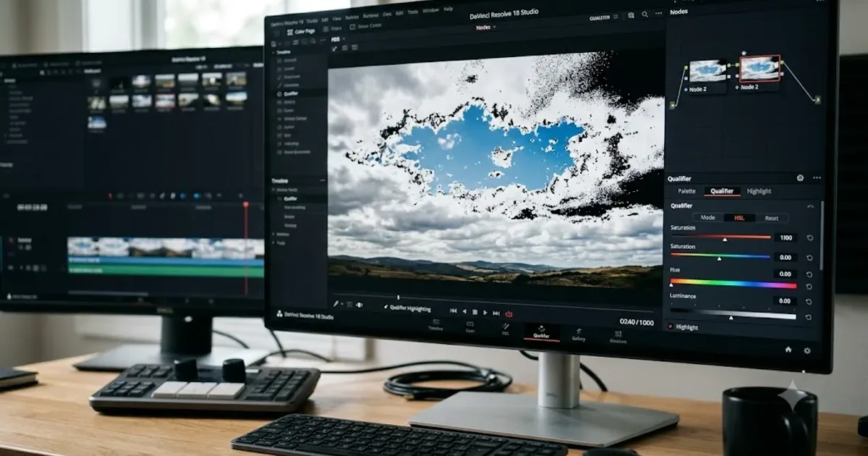Select the HSL mode button
Screen dimensions: 868x456
pyautogui.click(x=739, y=217)
